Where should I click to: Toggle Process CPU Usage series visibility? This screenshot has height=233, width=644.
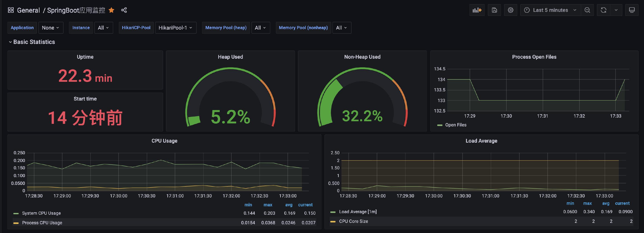[42, 223]
